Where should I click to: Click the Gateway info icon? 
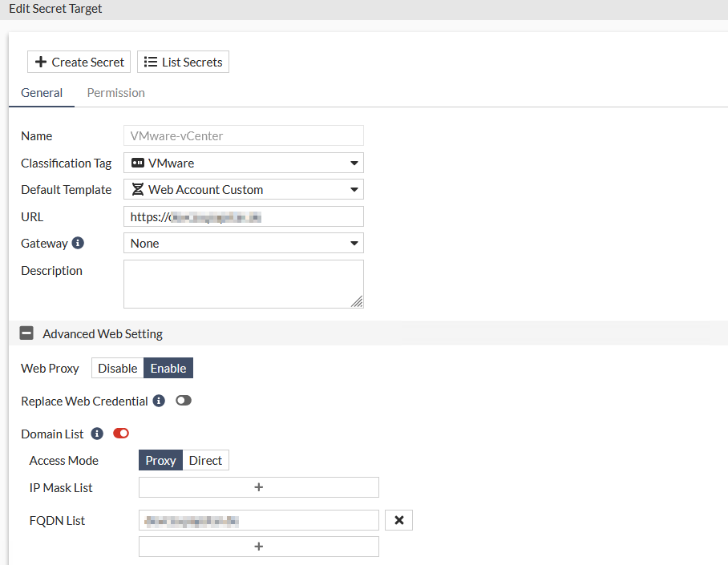click(78, 243)
